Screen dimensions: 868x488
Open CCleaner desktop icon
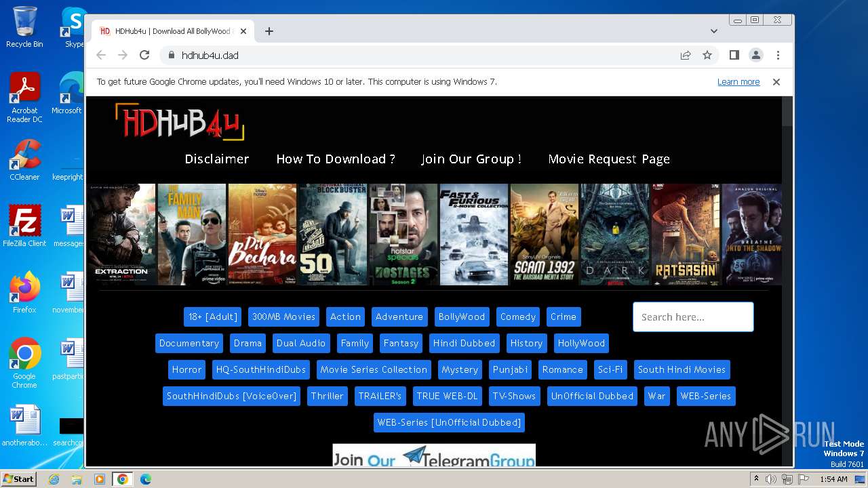tap(24, 160)
